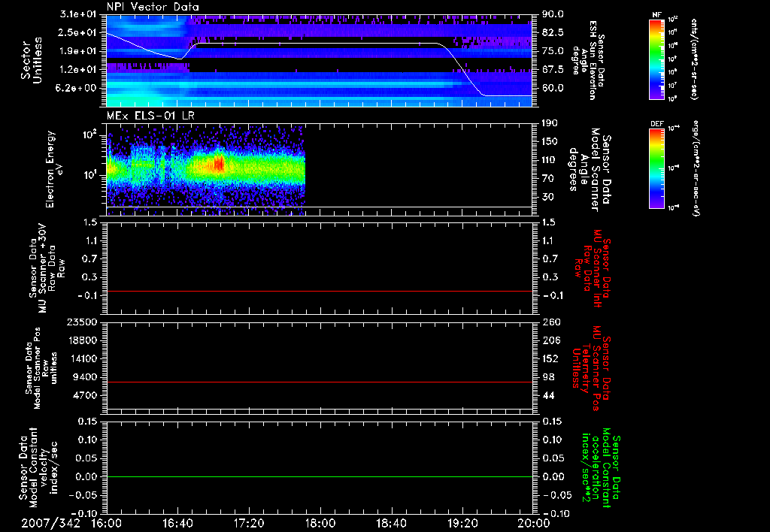The height and width of the screenshot is (532, 770).
Task: Click the 110 scanner angle tick
Action: pos(550,160)
